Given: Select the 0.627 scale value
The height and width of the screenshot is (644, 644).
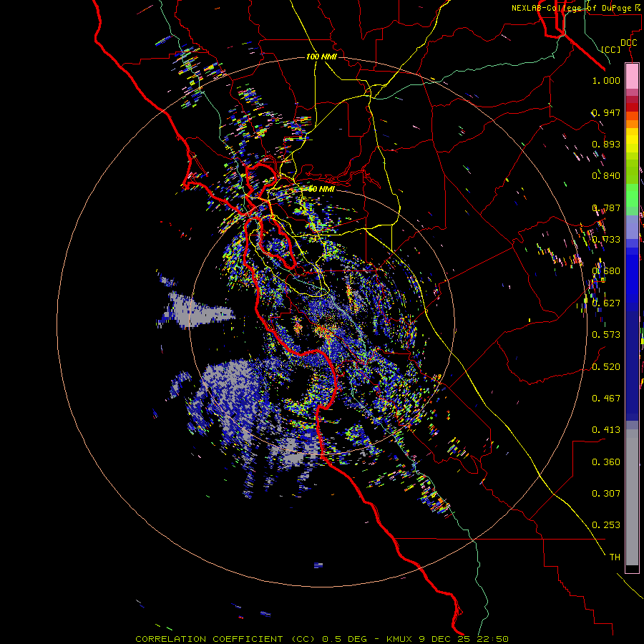Looking at the screenshot, I should tap(606, 303).
